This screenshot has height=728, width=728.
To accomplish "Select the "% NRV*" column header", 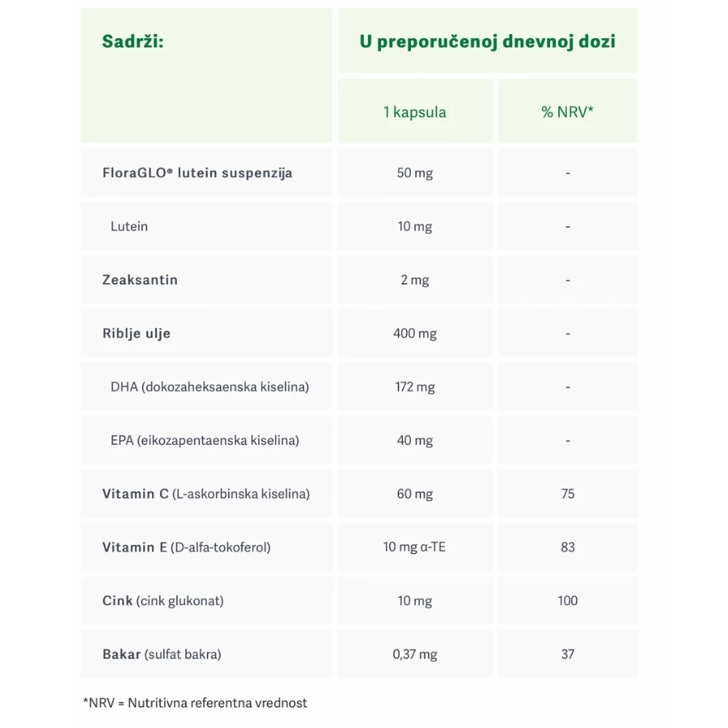I will click(x=567, y=112).
